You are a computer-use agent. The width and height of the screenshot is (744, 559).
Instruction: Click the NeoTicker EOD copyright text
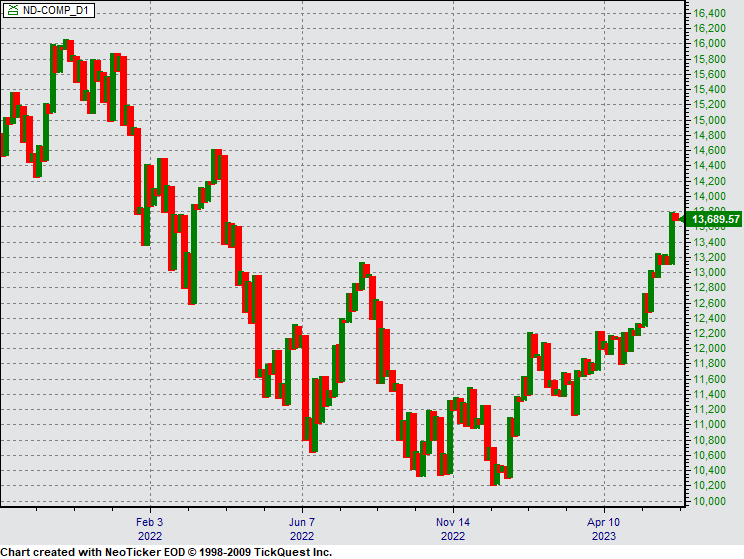pos(166,551)
